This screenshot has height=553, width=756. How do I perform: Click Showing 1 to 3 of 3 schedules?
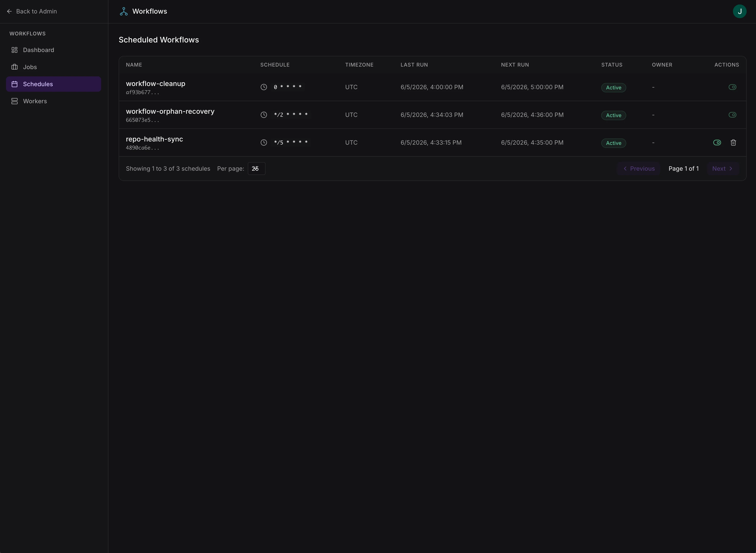click(168, 169)
